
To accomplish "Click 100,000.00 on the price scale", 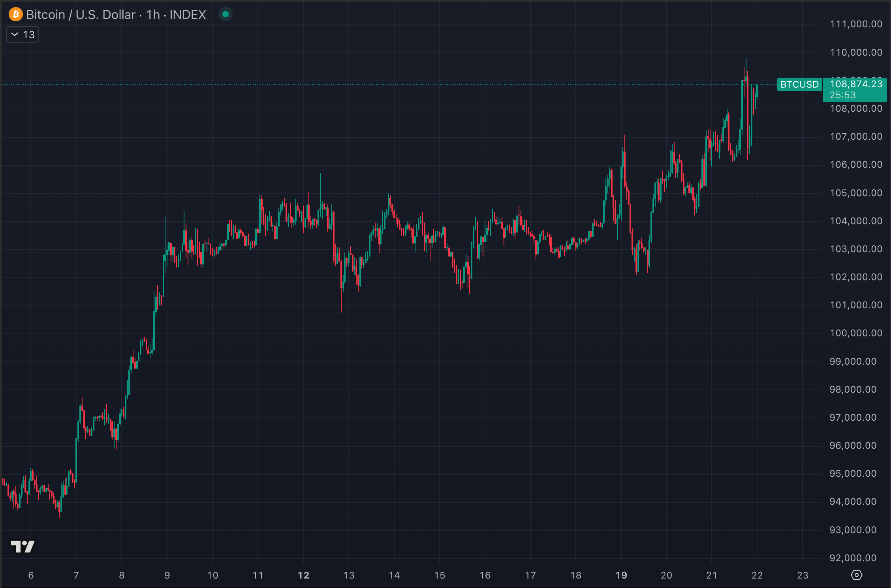I will (856, 333).
